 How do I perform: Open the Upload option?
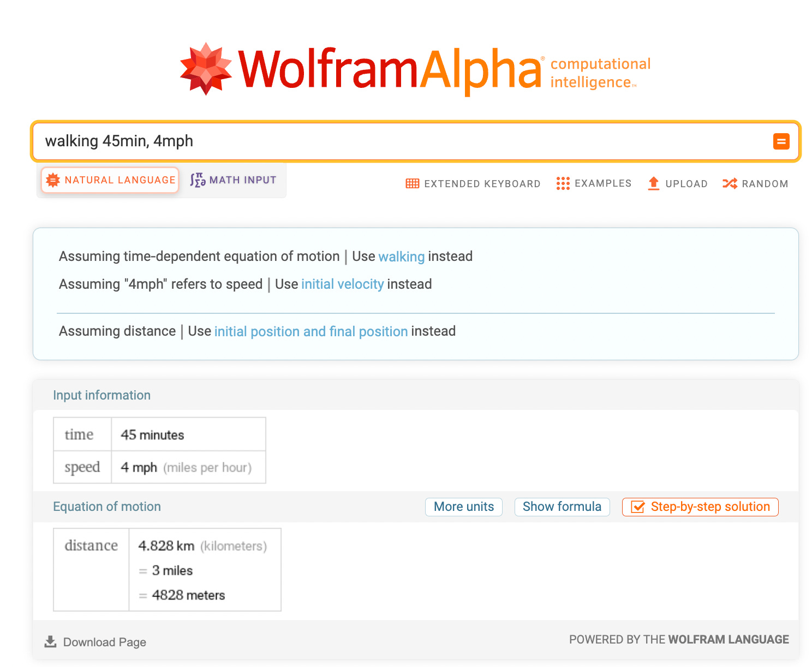click(677, 183)
